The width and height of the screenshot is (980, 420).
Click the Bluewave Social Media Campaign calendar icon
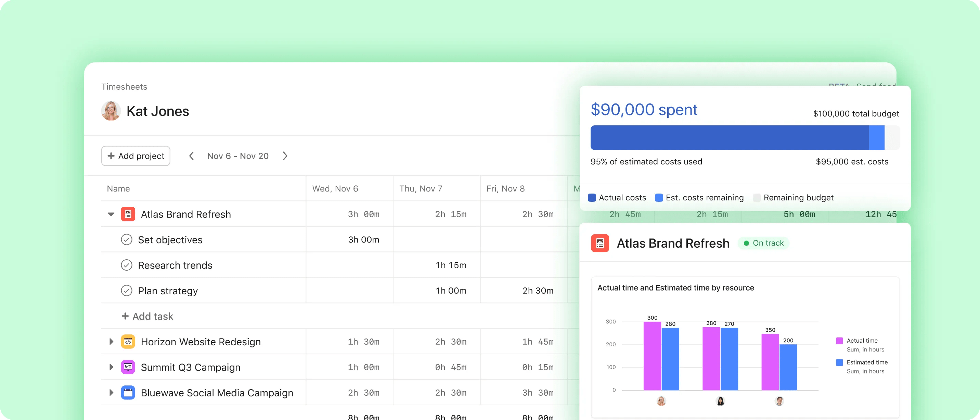coord(128,393)
